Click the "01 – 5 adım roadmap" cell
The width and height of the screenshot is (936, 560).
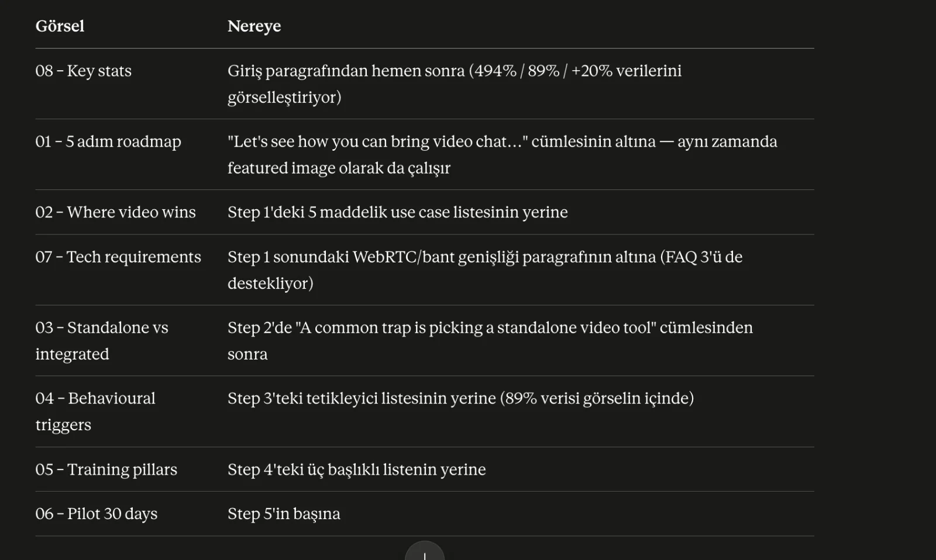point(108,141)
